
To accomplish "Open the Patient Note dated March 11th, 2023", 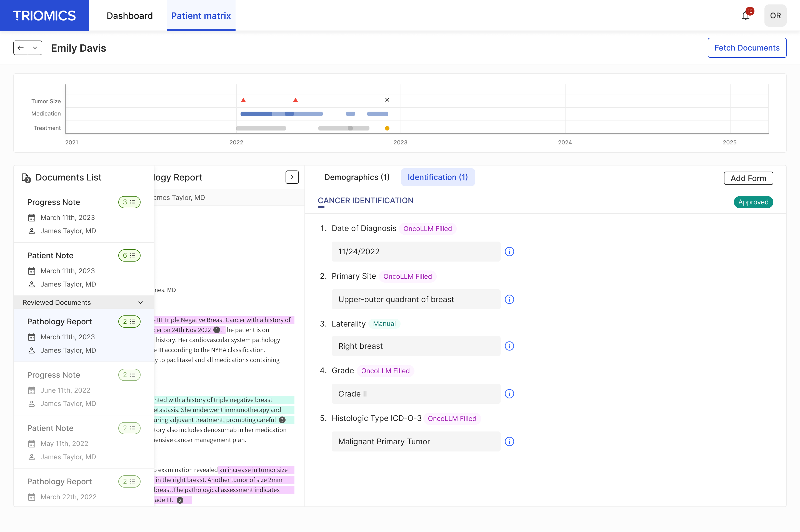I will point(84,269).
